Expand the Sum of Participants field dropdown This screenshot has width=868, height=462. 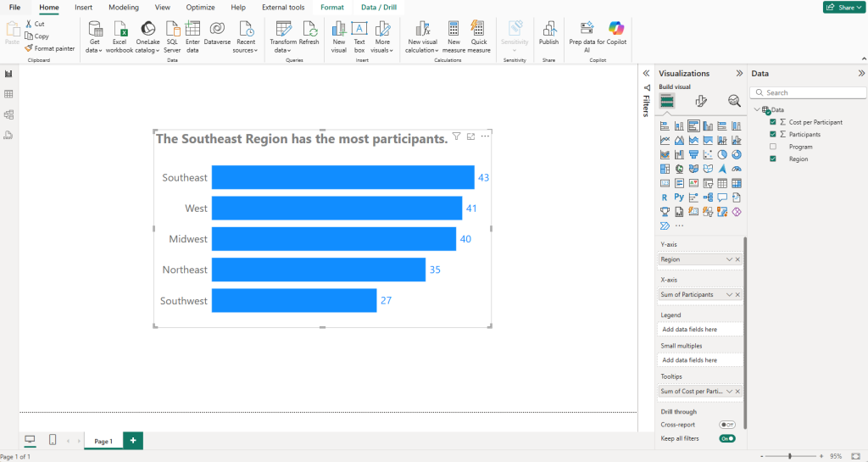click(729, 294)
